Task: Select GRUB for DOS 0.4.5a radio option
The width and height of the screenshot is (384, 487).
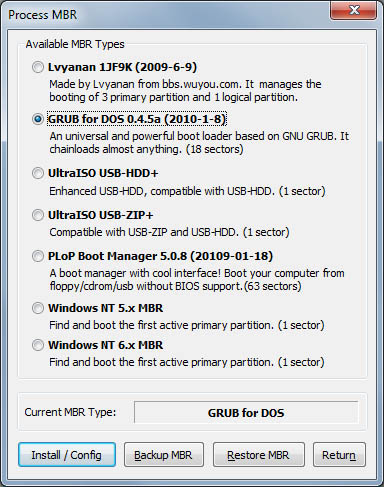Action: (x=38, y=119)
